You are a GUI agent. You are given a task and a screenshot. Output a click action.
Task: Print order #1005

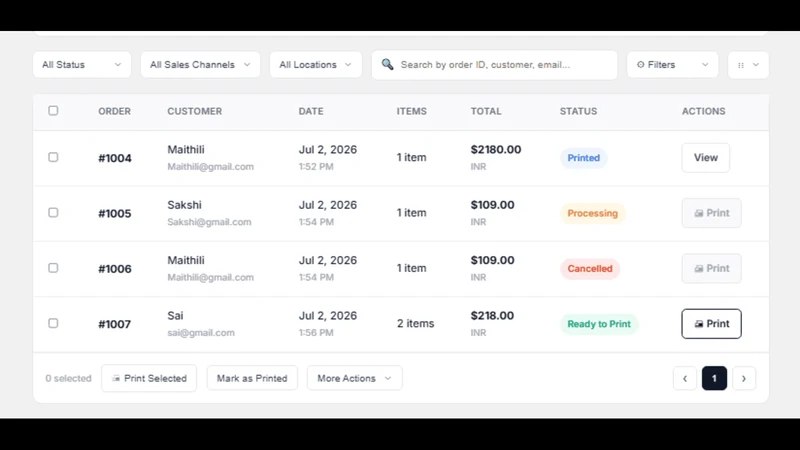[712, 213]
